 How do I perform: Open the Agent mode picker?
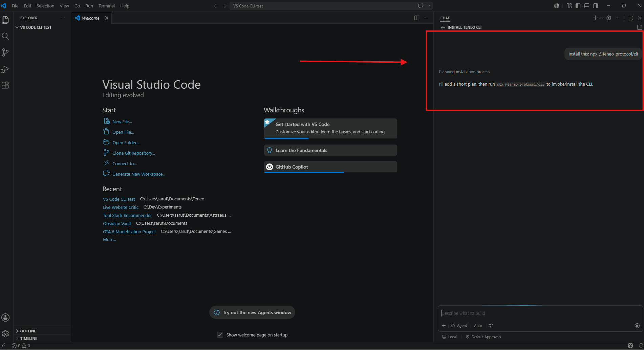[x=459, y=326]
